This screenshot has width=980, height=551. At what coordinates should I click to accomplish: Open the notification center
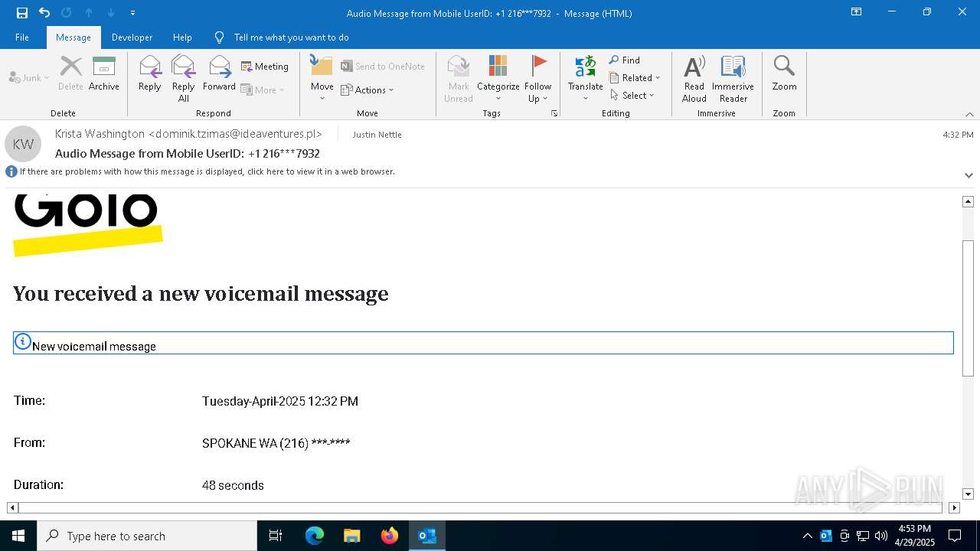point(955,536)
